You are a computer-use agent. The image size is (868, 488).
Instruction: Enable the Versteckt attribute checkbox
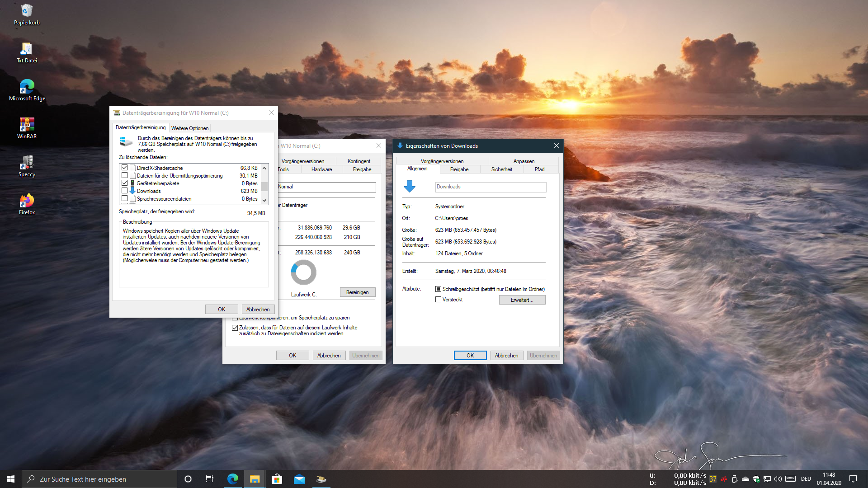coord(438,300)
